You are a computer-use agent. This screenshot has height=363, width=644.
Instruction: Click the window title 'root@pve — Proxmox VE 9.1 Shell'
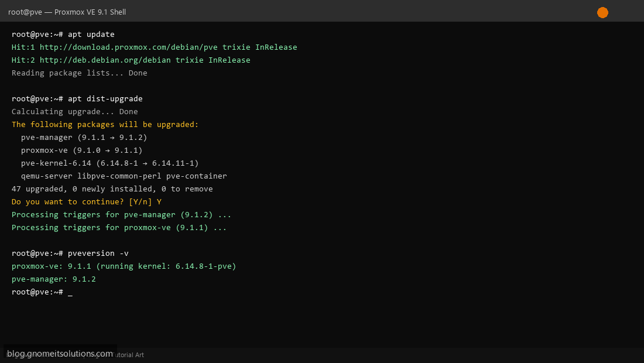[x=67, y=12]
